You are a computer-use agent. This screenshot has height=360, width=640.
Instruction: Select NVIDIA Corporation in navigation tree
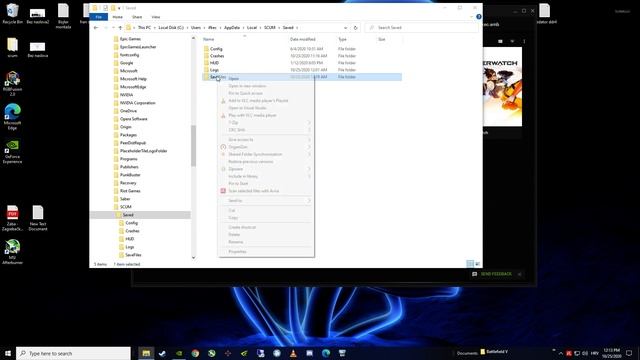pos(138,103)
